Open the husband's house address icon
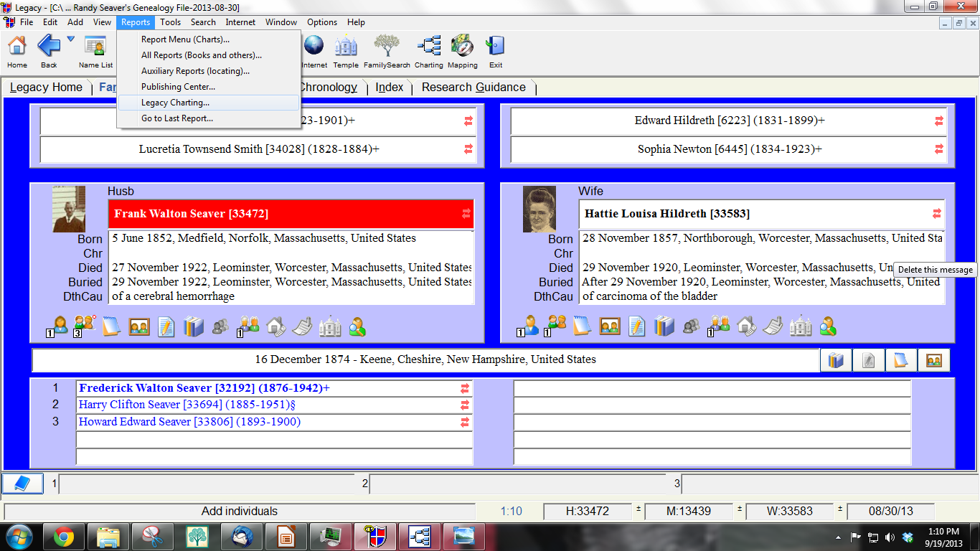Screen dimensions: 980x551 [276, 326]
